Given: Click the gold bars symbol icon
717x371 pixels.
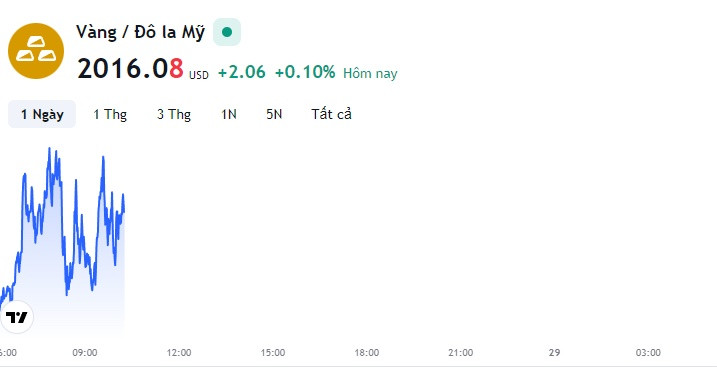Looking at the screenshot, I should 36,51.
